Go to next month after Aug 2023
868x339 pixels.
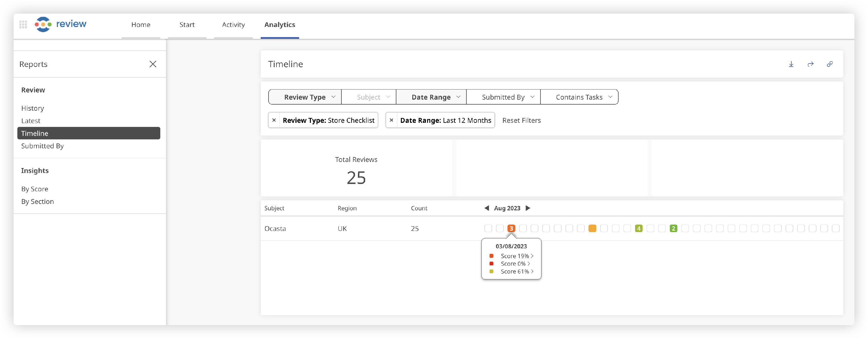(528, 208)
